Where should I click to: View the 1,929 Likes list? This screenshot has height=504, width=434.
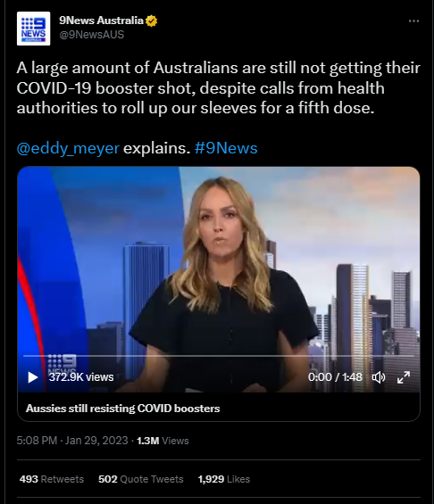point(224,479)
